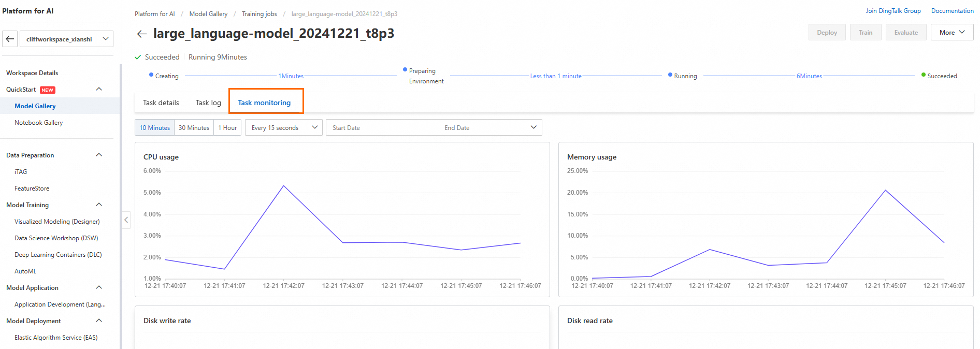This screenshot has width=980, height=349.
Task: Open the cliffworkspace_xianshi workspace dropdown
Action: tap(66, 39)
